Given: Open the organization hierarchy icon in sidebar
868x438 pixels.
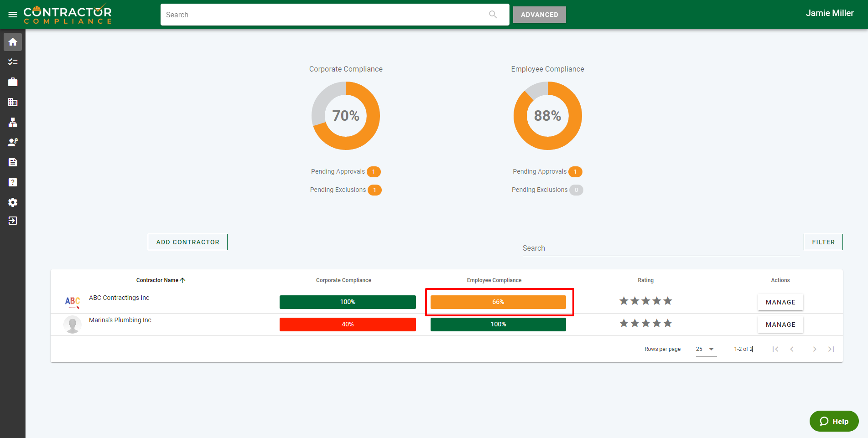Looking at the screenshot, I should click(x=13, y=122).
